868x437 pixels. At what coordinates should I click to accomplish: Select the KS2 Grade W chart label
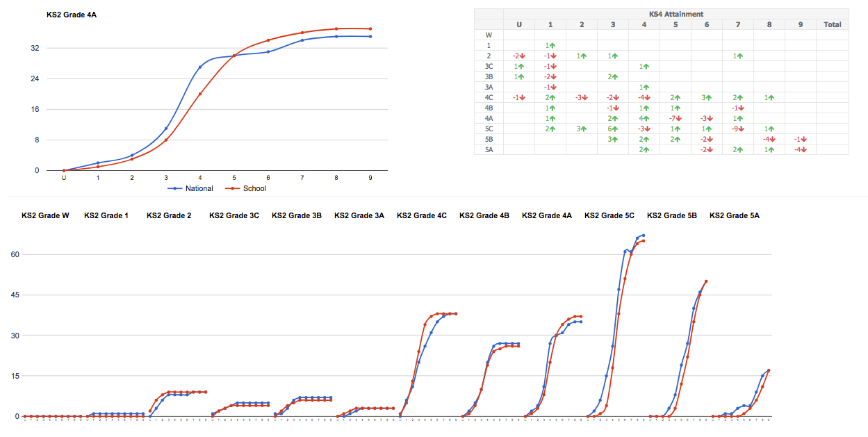[45, 215]
